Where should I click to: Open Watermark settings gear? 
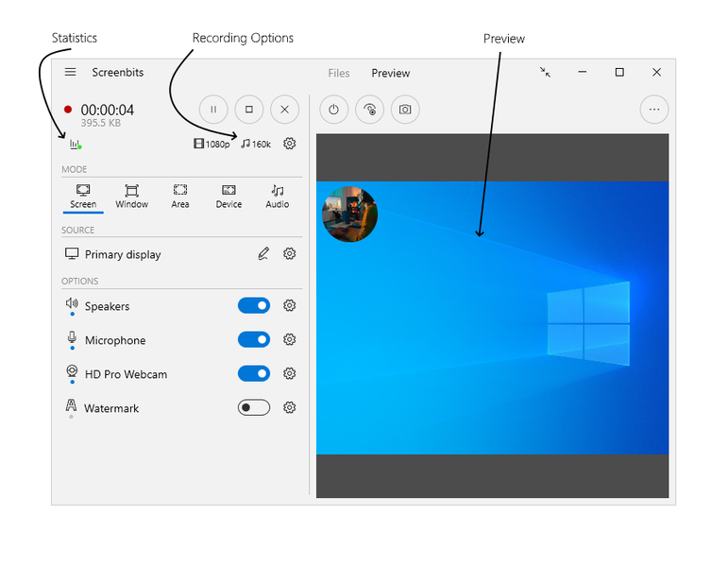[289, 407]
